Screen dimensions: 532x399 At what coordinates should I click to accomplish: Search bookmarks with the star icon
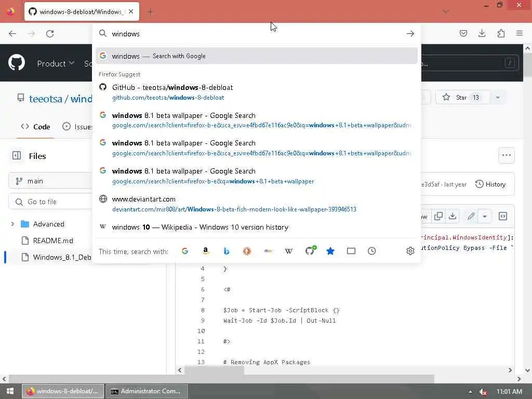point(330,251)
